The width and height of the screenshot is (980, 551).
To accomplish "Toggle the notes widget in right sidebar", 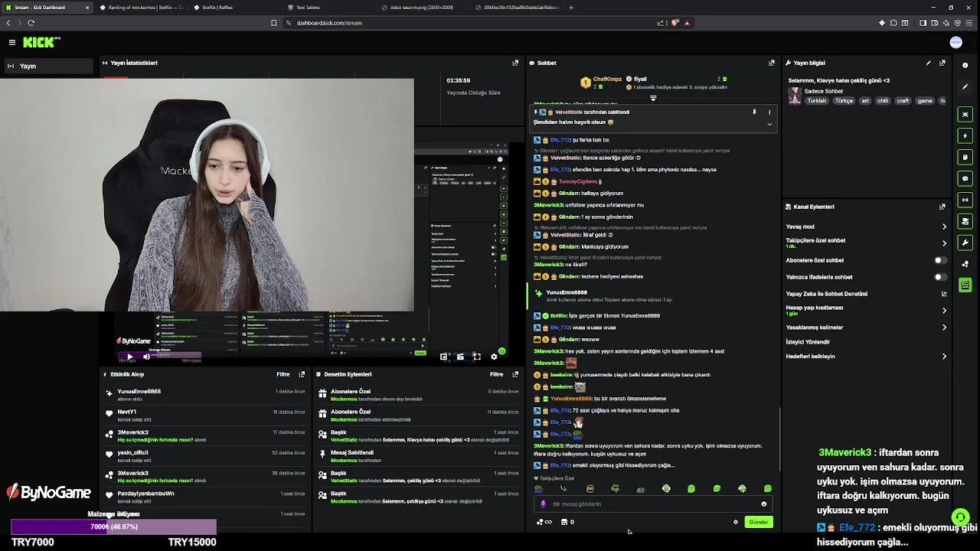I will point(965,157).
